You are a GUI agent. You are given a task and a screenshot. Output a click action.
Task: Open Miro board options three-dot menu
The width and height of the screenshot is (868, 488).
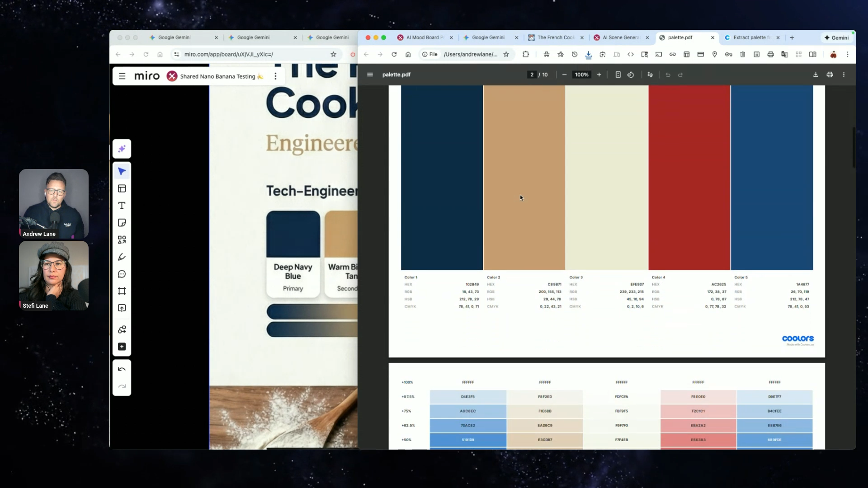(x=275, y=76)
